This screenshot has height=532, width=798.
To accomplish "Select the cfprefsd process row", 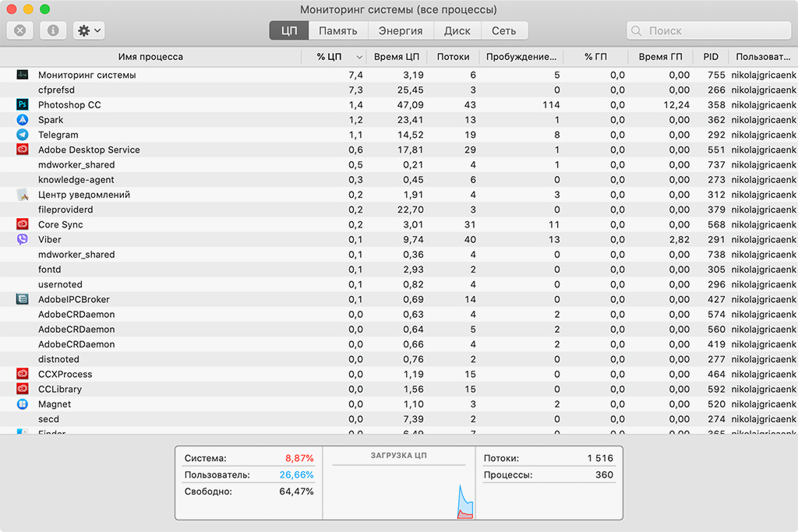I will tap(399, 90).
